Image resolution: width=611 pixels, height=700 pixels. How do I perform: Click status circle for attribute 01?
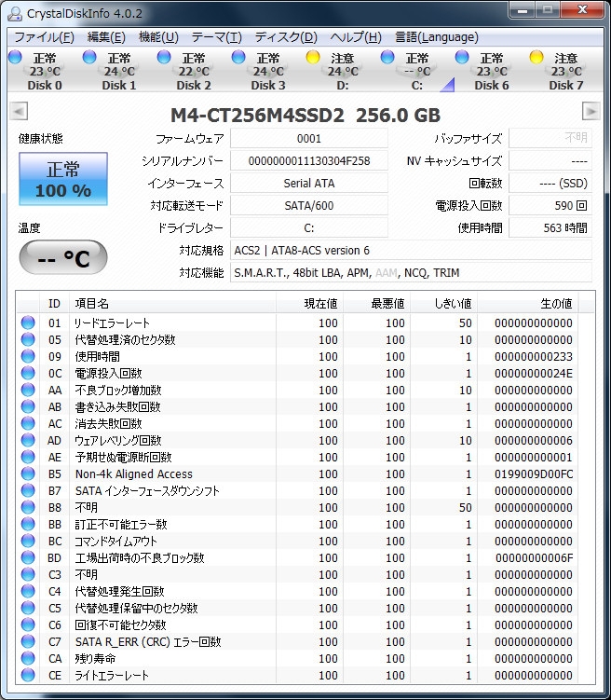(x=28, y=323)
